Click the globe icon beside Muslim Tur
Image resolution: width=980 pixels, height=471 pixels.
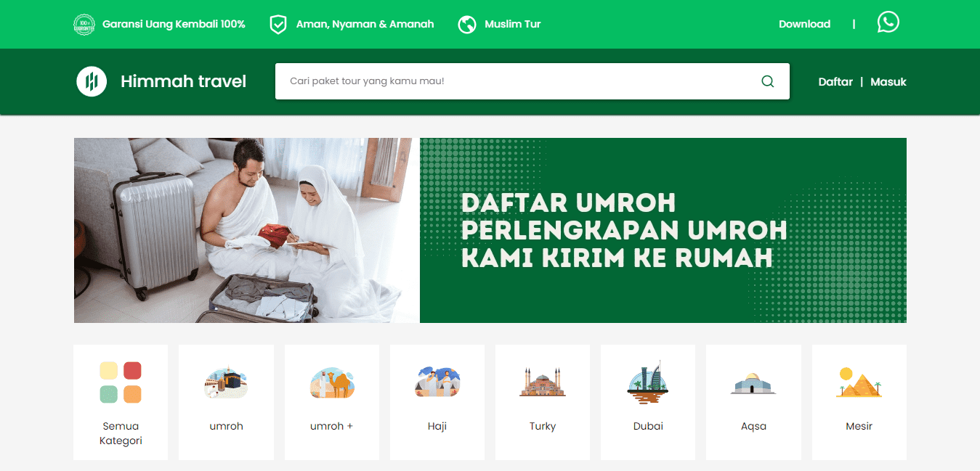467,25
